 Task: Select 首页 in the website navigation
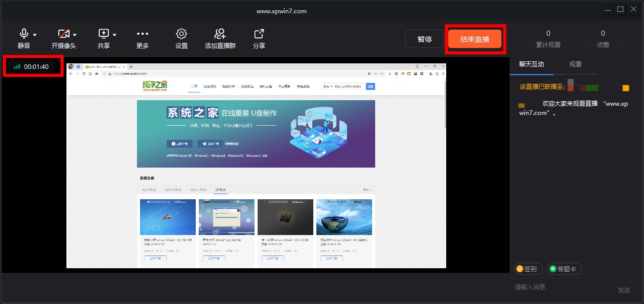[x=194, y=86]
